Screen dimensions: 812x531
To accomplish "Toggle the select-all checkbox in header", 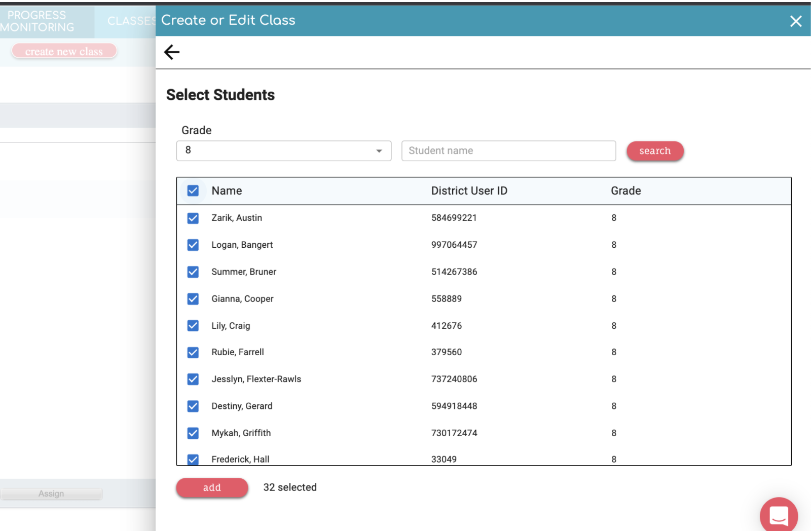I will (x=193, y=191).
